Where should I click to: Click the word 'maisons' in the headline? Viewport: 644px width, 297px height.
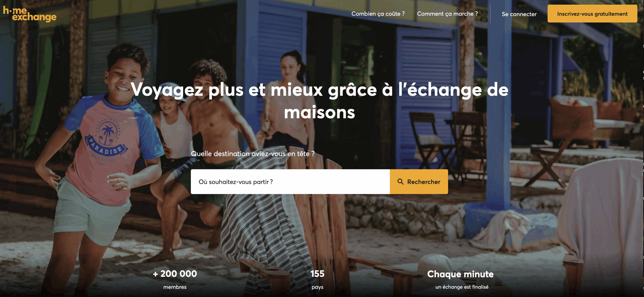coord(319,112)
